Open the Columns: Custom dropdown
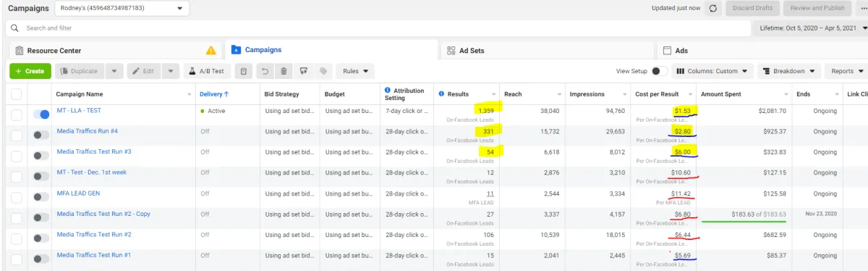 712,71
